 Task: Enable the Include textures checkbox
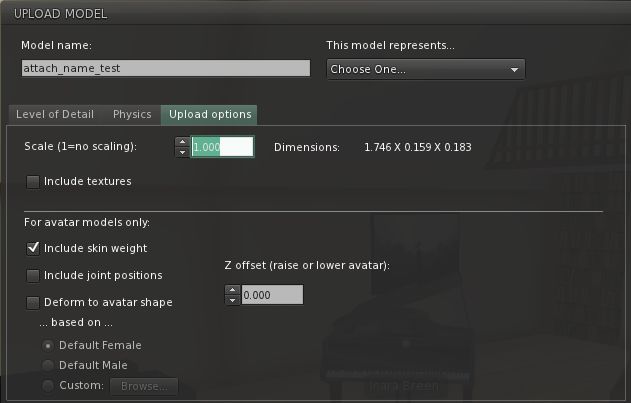[34, 182]
